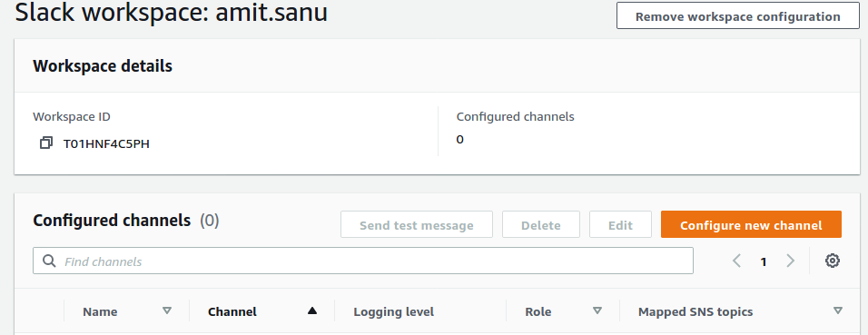Select page number 1 in pagination
This screenshot has width=868, height=335.
click(764, 261)
